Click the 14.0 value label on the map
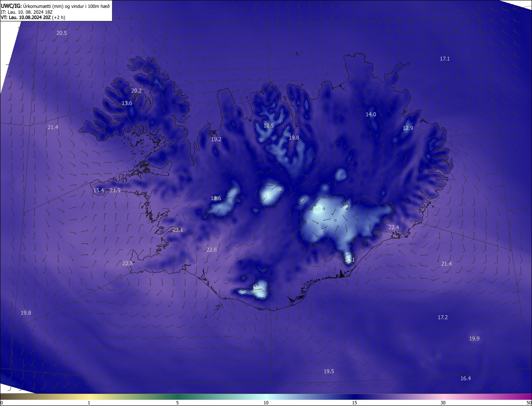 click(x=371, y=115)
